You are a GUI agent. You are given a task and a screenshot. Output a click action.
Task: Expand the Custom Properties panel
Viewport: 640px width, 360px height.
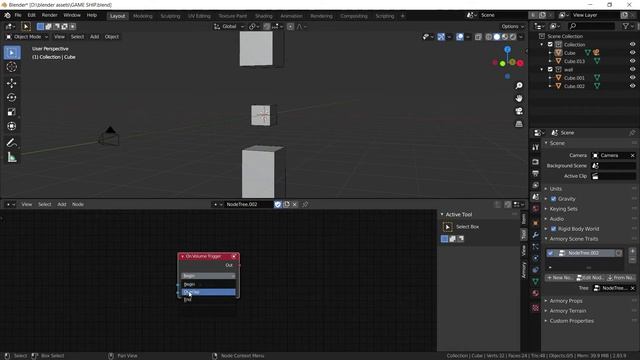(571, 321)
